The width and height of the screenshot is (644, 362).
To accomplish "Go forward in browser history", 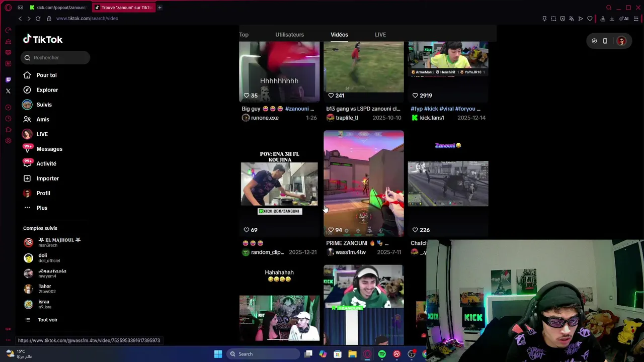I will pyautogui.click(x=29, y=19).
